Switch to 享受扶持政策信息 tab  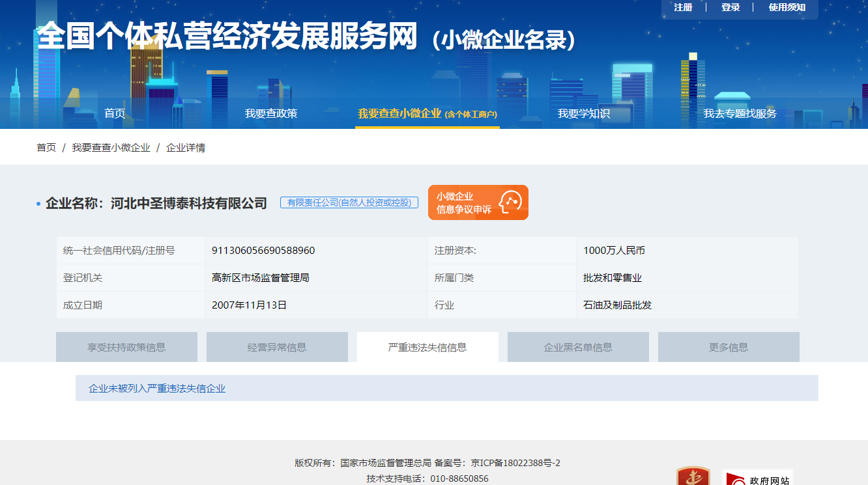click(126, 347)
